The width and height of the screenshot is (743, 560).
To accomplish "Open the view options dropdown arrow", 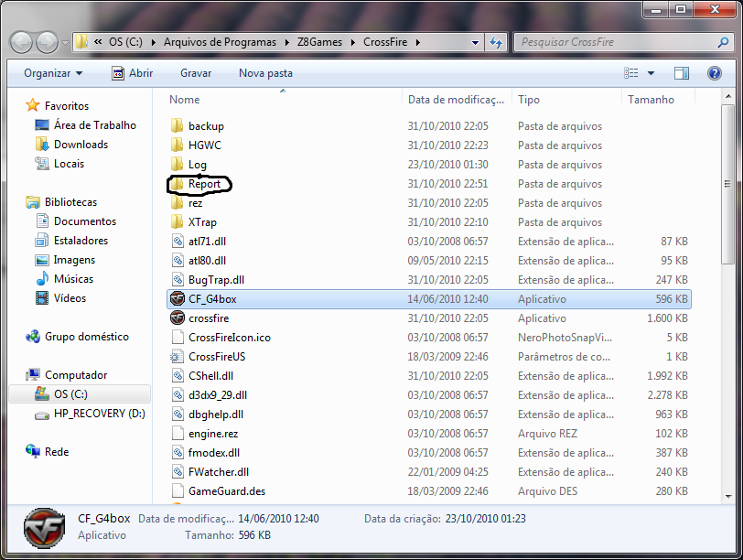I will point(651,73).
